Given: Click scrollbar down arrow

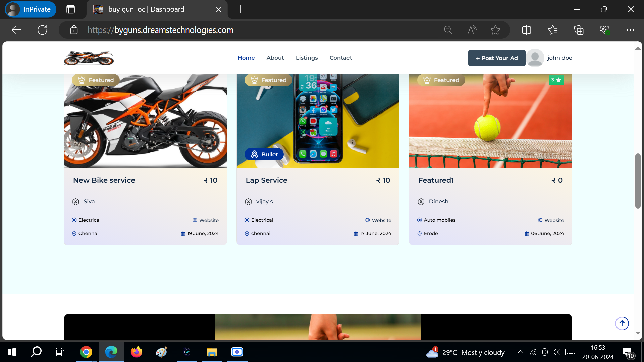Looking at the screenshot, I should coord(638,333).
